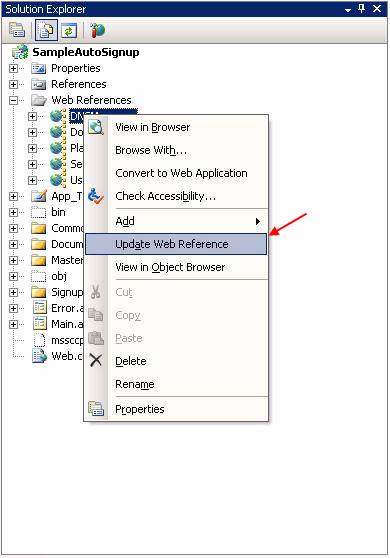Expand the first web reference under Web References
The height and width of the screenshot is (558, 390).
point(32,116)
